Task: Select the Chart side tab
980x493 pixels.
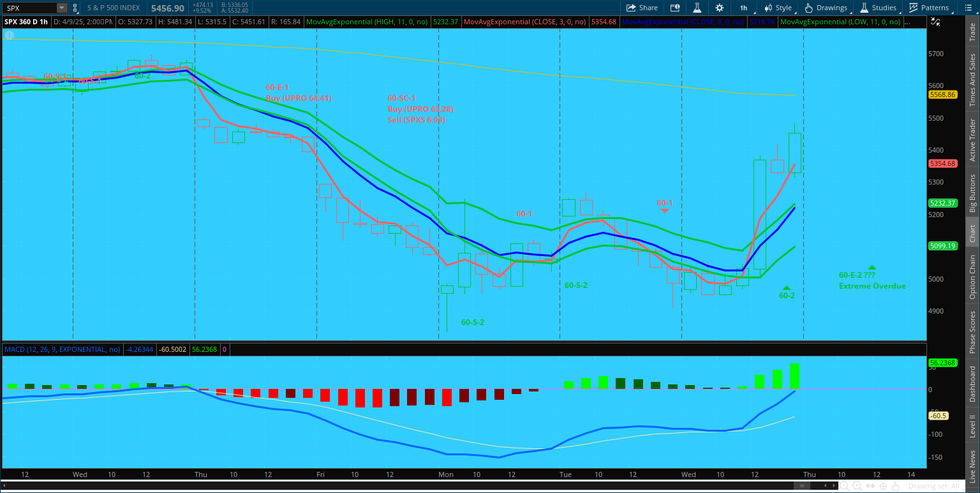Action: (972, 233)
